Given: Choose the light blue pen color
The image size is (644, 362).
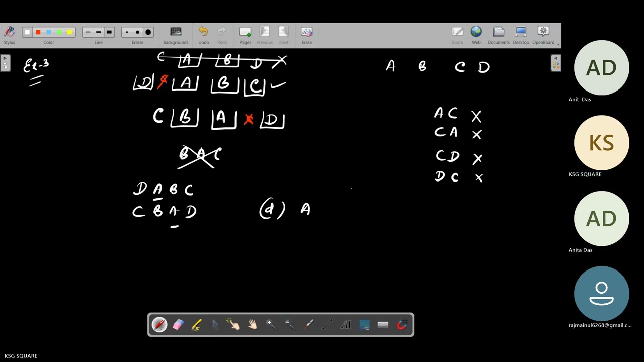Looking at the screenshot, I should [x=48, y=32].
